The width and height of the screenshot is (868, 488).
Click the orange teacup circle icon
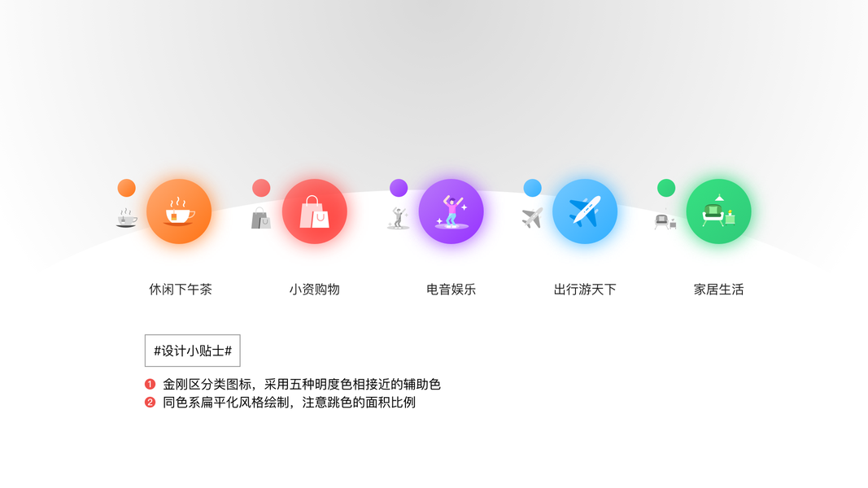tap(179, 211)
